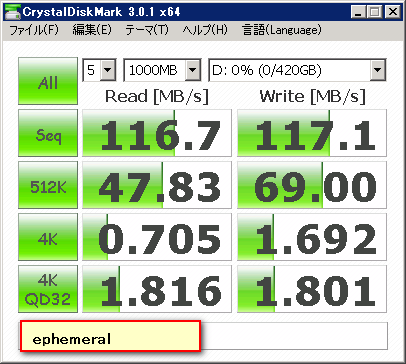Click the 4K QD32 read result 1.816

pos(157,289)
